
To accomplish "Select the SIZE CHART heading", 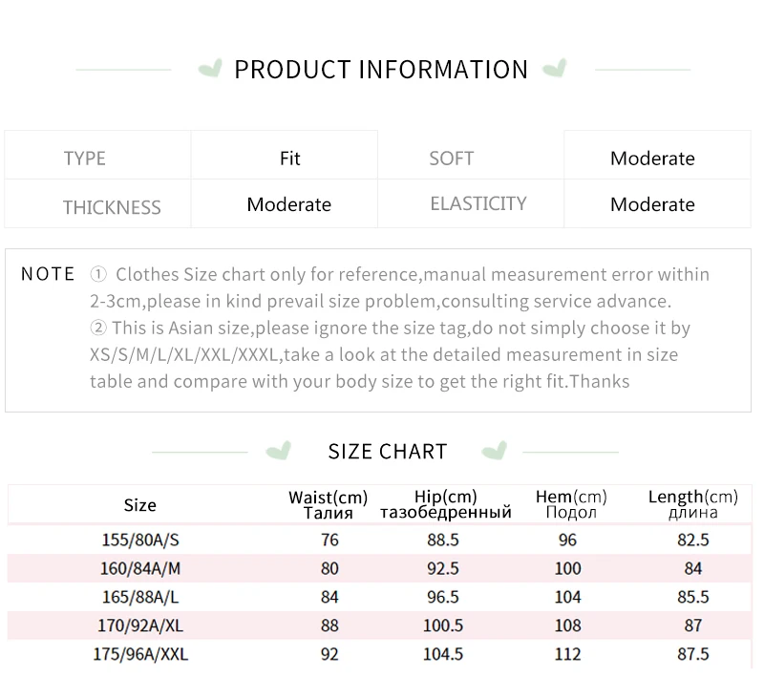I will (x=388, y=452).
